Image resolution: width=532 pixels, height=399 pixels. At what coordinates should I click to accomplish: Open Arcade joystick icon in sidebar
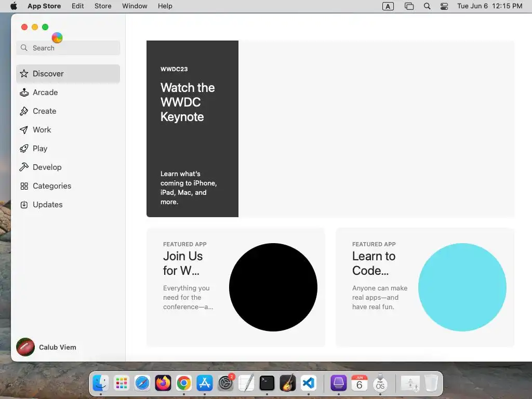click(24, 92)
